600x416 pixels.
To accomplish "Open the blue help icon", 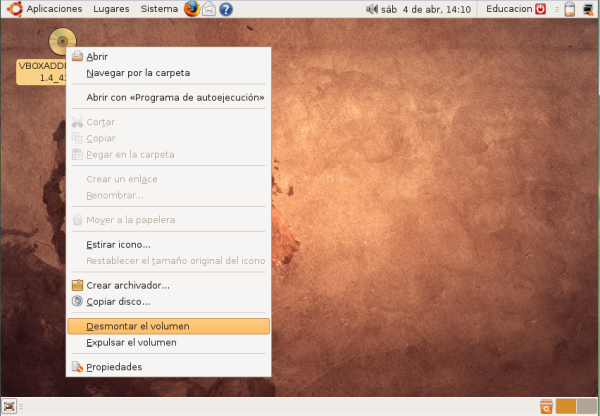I will (226, 9).
